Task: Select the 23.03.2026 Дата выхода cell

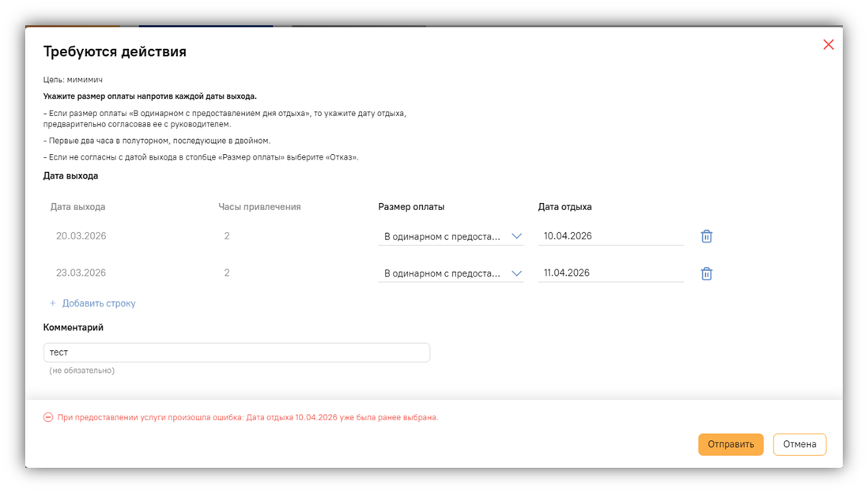Action: (x=81, y=273)
